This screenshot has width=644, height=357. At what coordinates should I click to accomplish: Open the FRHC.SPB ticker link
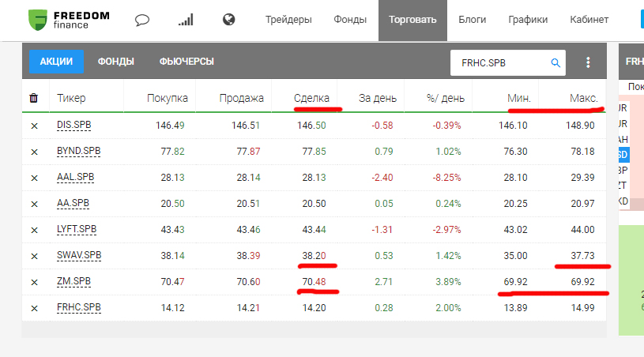coord(78,307)
